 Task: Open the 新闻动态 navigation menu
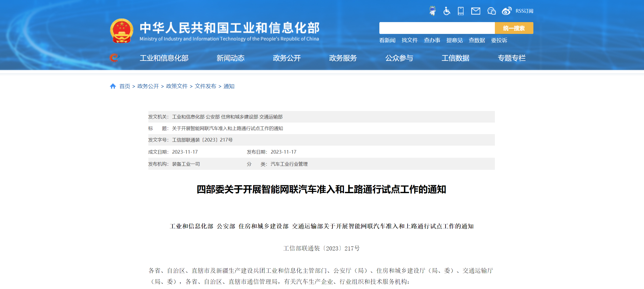click(x=230, y=58)
